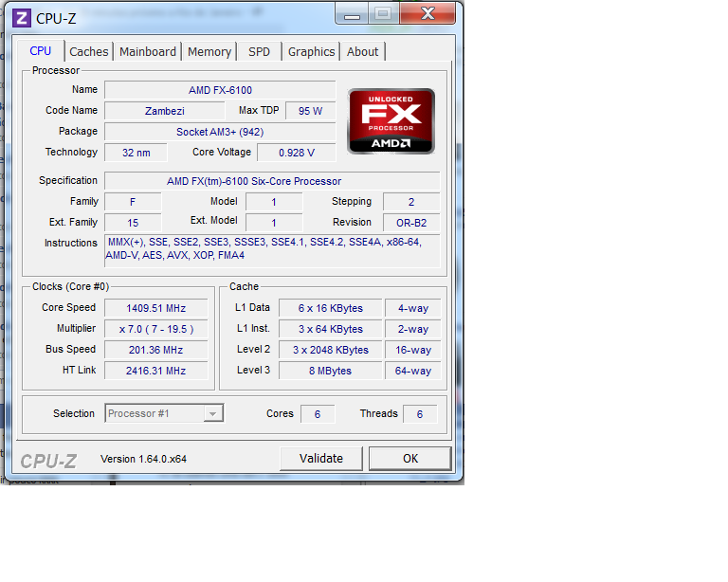The height and width of the screenshot is (582, 728).
Task: Switch to the Caches tab
Action: (89, 51)
